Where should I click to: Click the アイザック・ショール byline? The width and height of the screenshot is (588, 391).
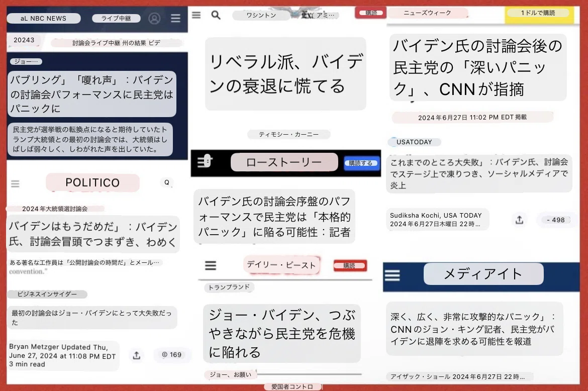tap(460, 377)
